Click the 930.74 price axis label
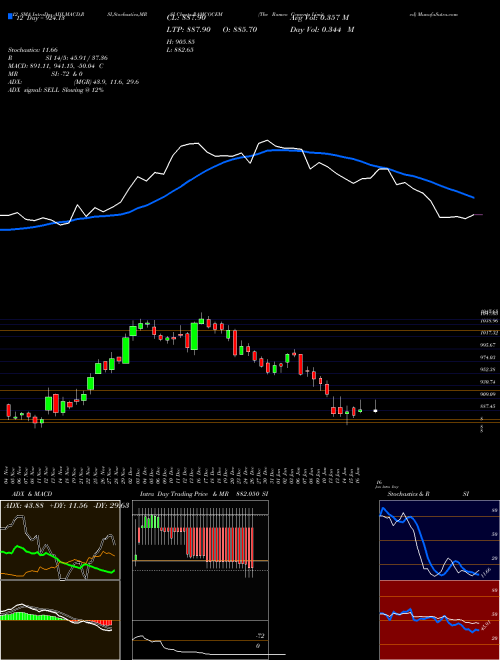The width and height of the screenshot is (500, 660). coord(489,382)
